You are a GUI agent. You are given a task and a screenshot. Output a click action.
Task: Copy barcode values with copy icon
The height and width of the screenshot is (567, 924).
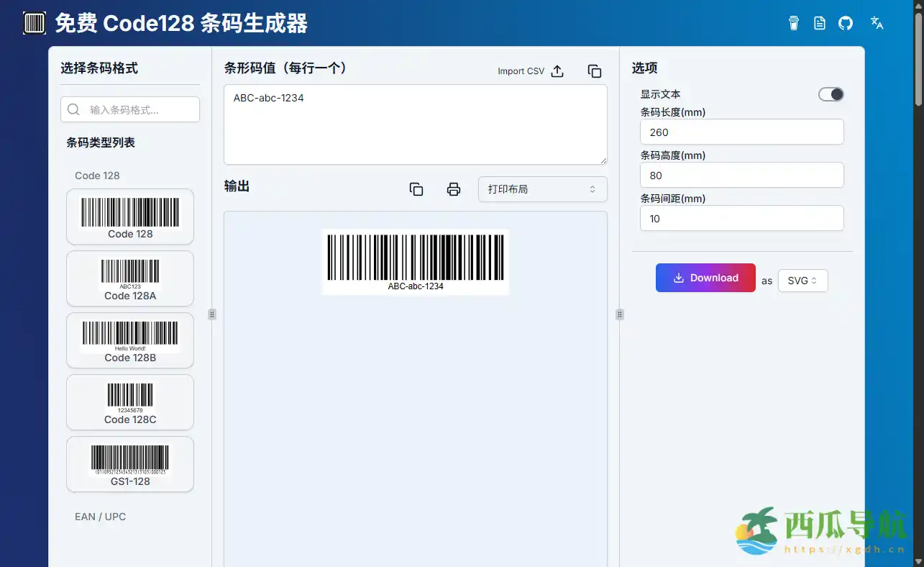(x=595, y=71)
